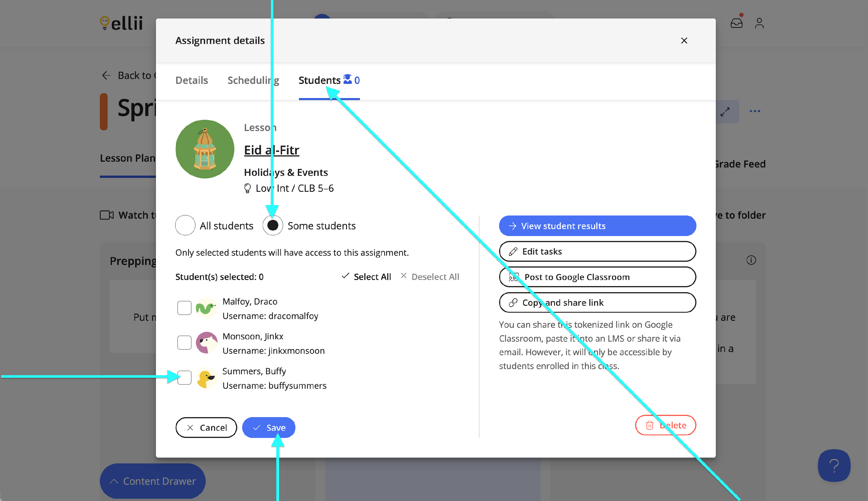
Task: Click the ellii logo
Action: (x=121, y=23)
